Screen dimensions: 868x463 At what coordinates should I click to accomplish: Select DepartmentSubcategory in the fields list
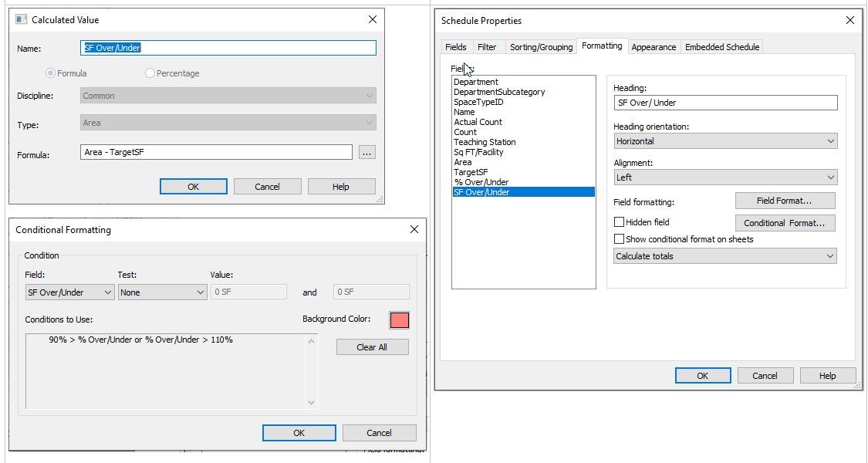(x=499, y=92)
